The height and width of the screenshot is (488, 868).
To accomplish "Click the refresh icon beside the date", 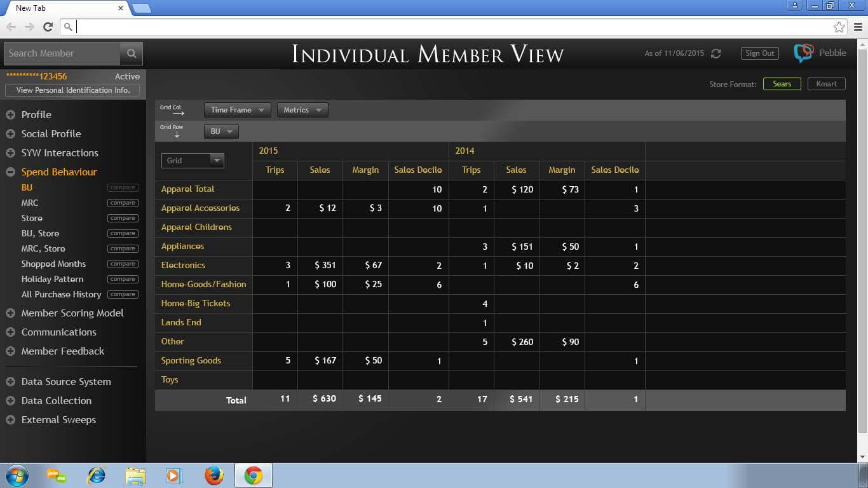I will 716,53.
